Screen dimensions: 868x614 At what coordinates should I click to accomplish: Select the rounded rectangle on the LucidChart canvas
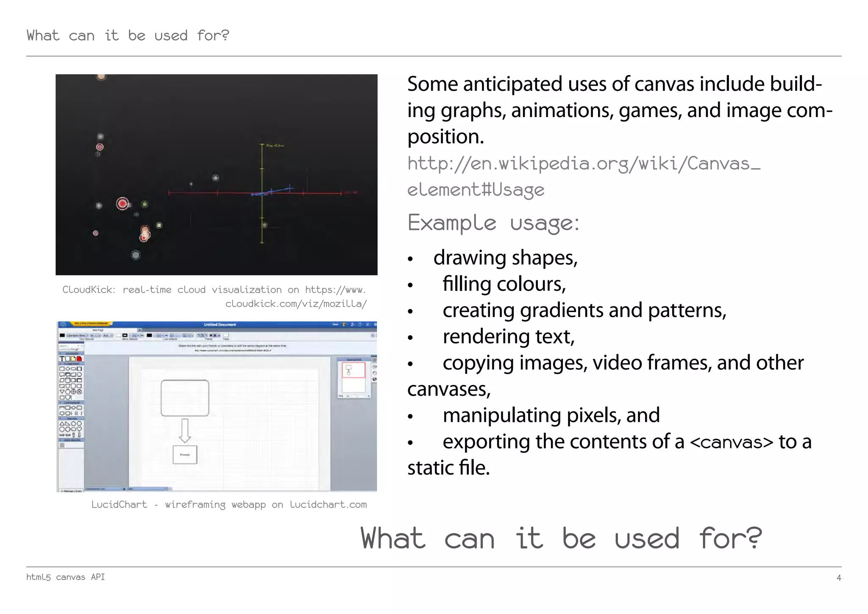click(185, 398)
